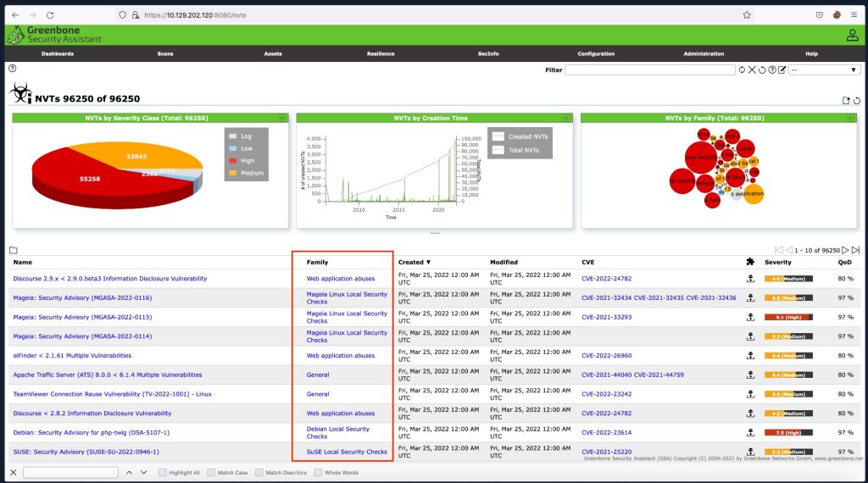868x483 pixels.
Task: Toggle the Log legend entry in severity chart
Action: pyautogui.click(x=240, y=136)
